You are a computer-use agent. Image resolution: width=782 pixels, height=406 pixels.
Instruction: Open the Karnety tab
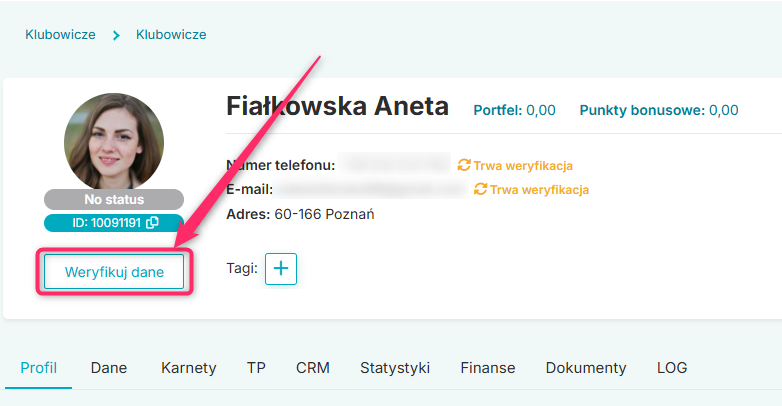[x=189, y=368]
